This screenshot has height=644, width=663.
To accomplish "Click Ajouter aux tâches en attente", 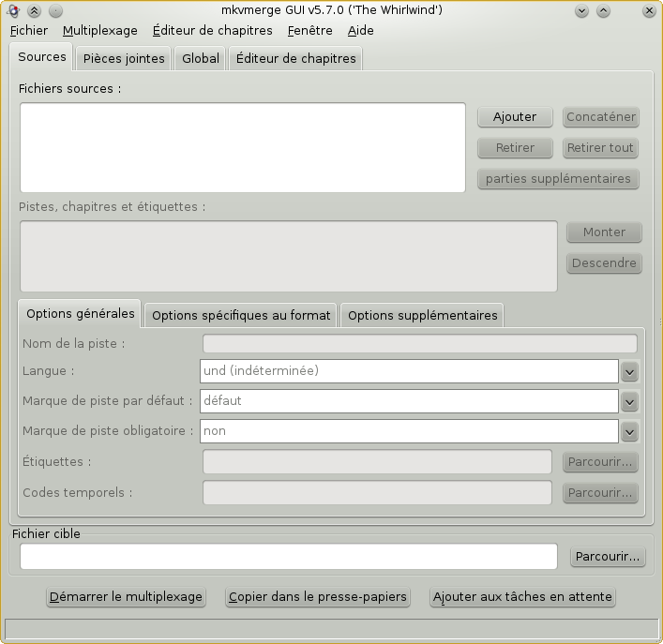I will pyautogui.click(x=522, y=597).
